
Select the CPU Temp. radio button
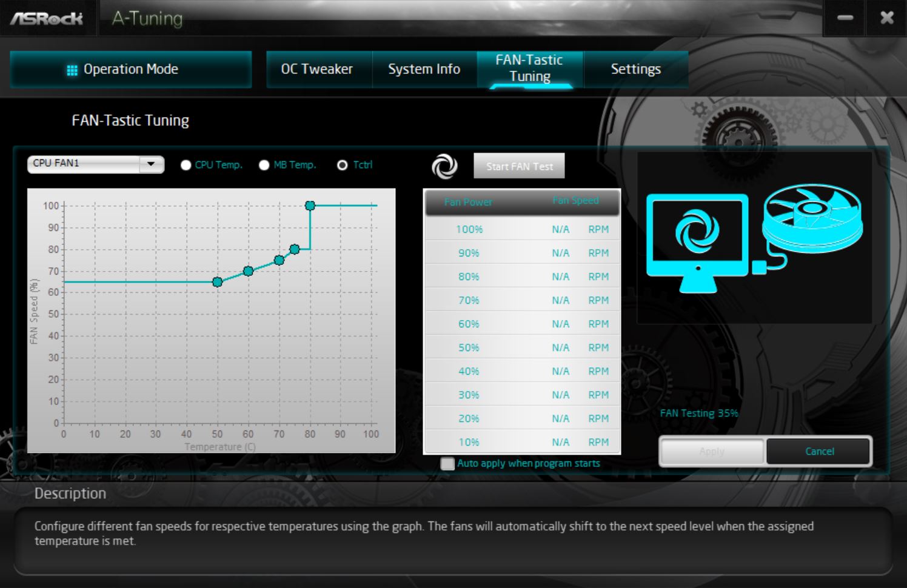pos(186,165)
